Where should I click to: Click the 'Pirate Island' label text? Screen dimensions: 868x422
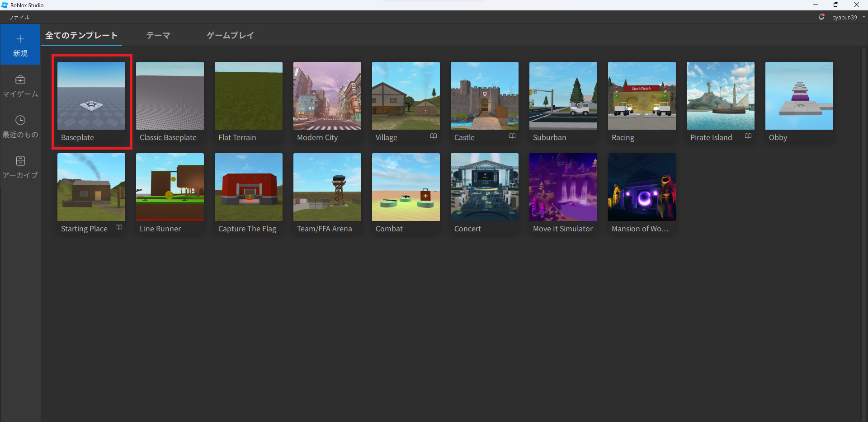click(x=711, y=137)
